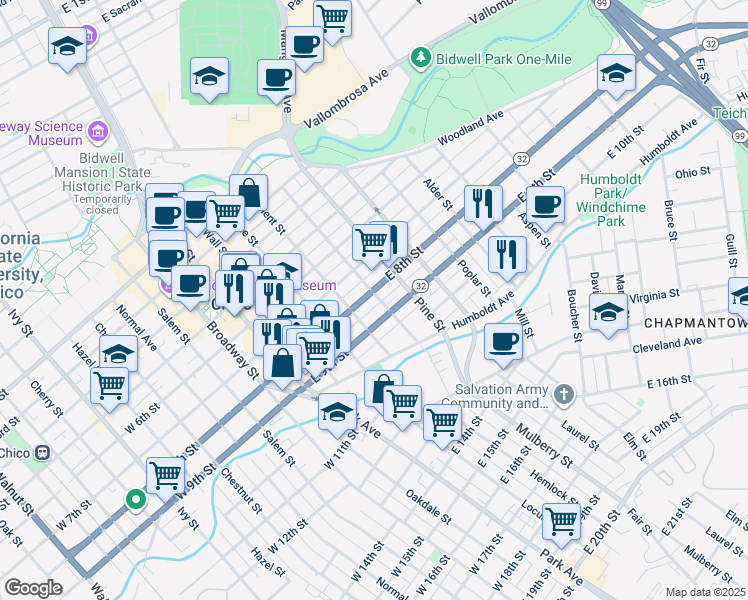Open the school marker near Virginia St
This screenshot has width=748, height=600.
[608, 312]
